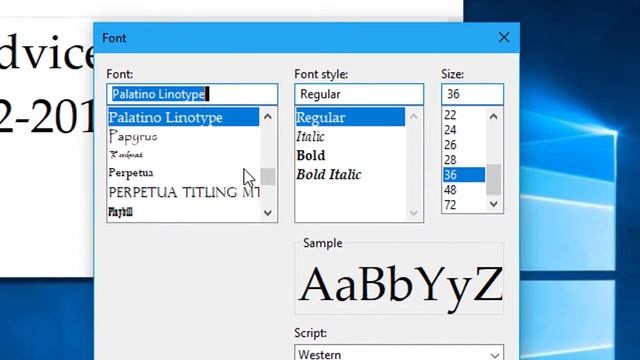Click font list scroll up arrow
The height and width of the screenshot is (360, 640).
tap(268, 117)
